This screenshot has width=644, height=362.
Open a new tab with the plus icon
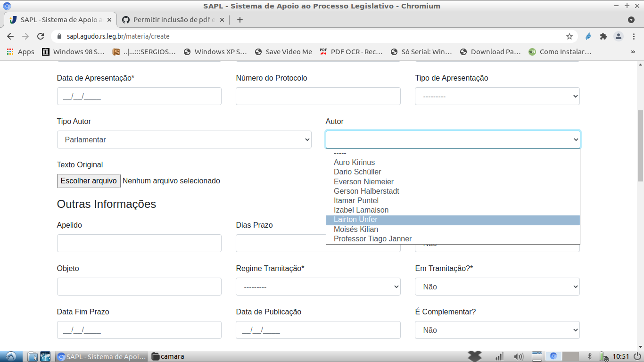[240, 20]
